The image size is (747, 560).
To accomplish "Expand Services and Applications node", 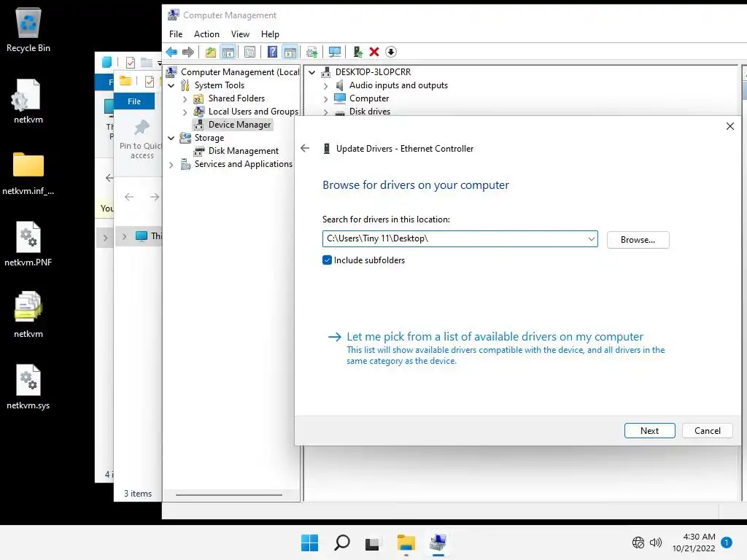I will coord(171,165).
